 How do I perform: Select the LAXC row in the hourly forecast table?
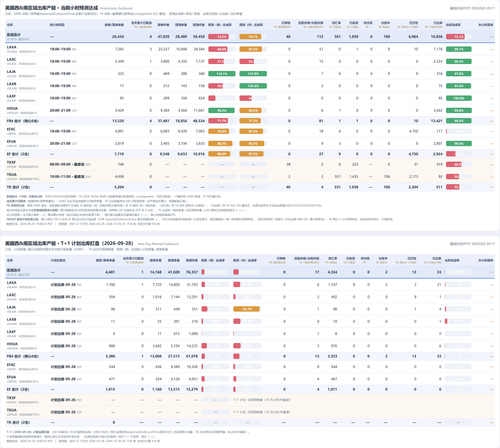250,61
